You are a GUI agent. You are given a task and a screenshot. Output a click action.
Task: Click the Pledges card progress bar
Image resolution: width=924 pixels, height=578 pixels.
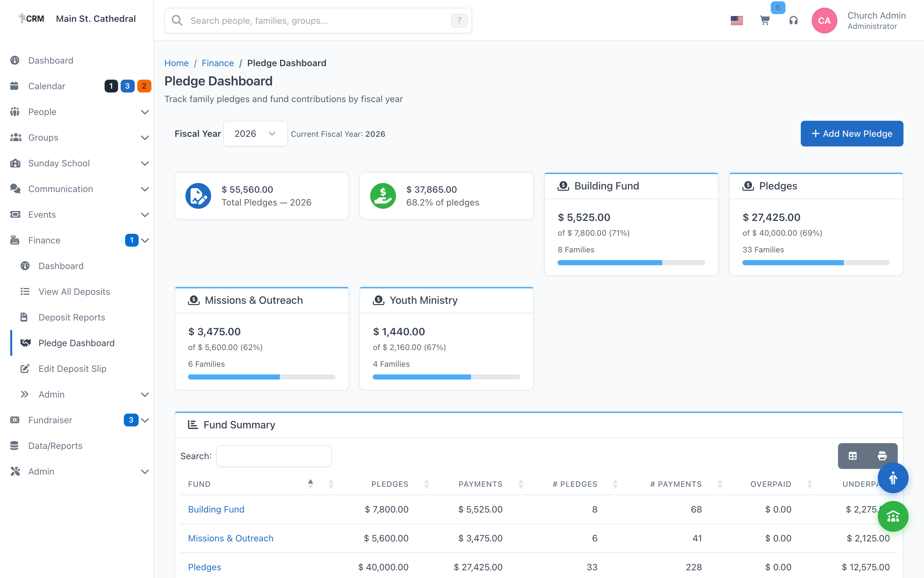(816, 263)
